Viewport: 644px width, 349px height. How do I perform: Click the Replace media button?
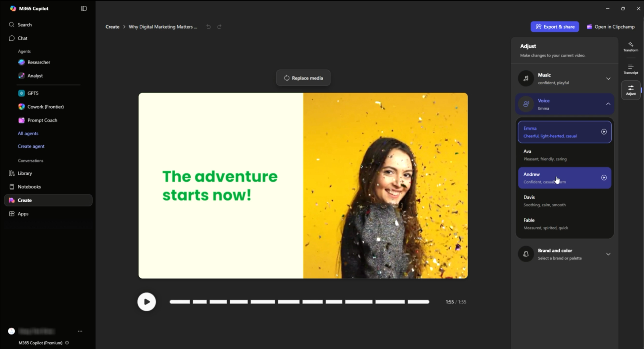pos(303,78)
